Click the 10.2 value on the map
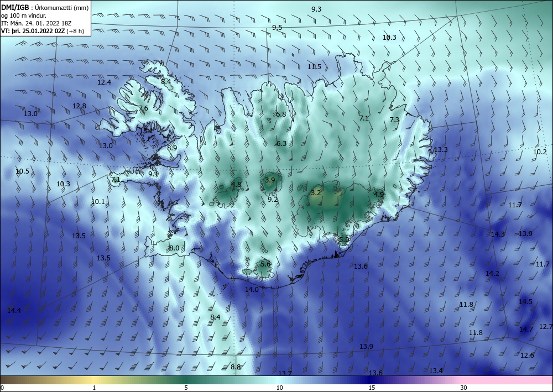This screenshot has height=392, width=553. click(x=540, y=152)
